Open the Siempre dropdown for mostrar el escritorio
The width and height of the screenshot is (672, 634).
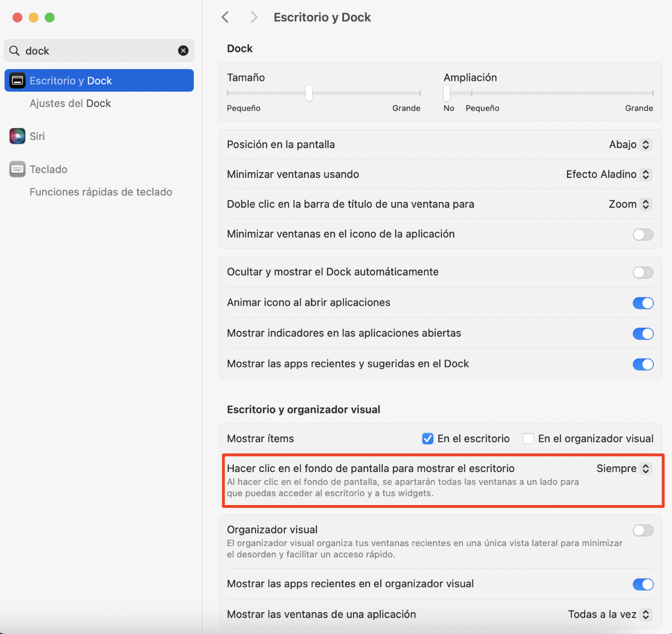tap(624, 469)
